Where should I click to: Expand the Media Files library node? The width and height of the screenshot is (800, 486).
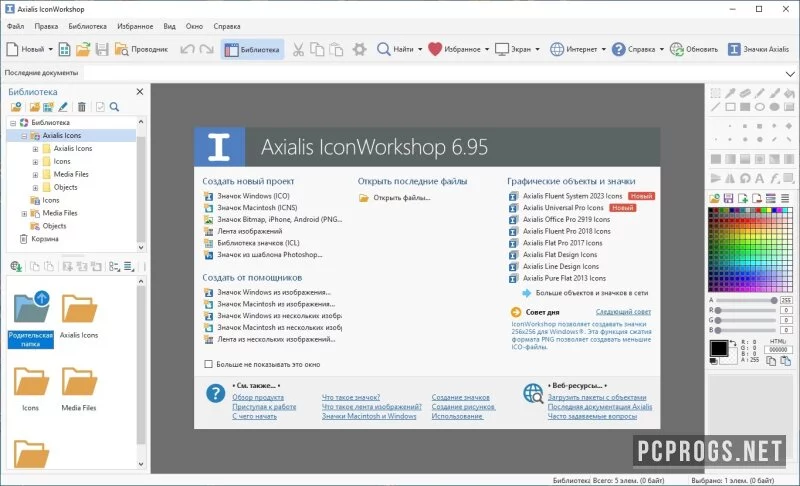pyautogui.click(x=24, y=214)
